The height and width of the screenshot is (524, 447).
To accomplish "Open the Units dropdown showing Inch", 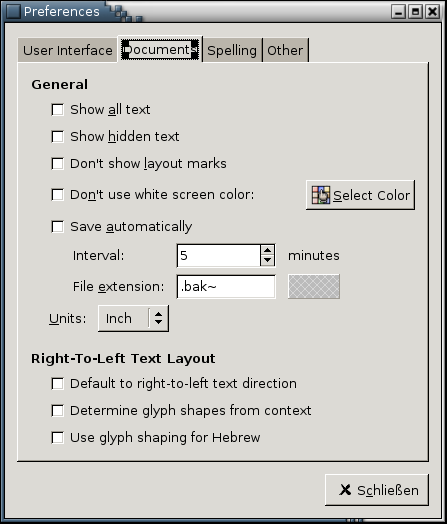I will pyautogui.click(x=133, y=318).
